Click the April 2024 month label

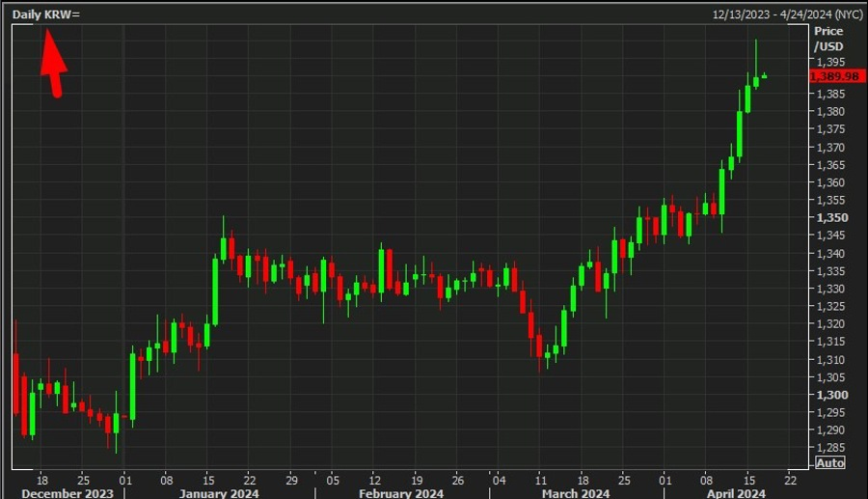[x=736, y=493]
